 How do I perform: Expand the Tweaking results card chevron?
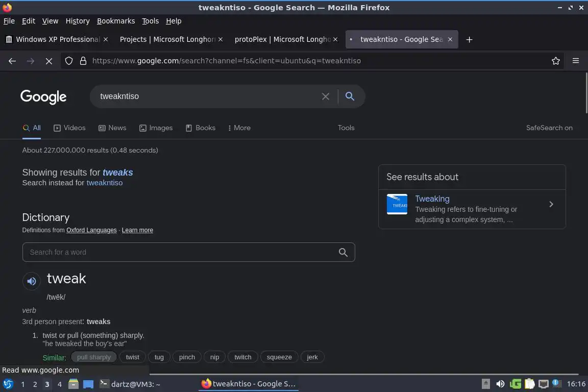click(551, 205)
